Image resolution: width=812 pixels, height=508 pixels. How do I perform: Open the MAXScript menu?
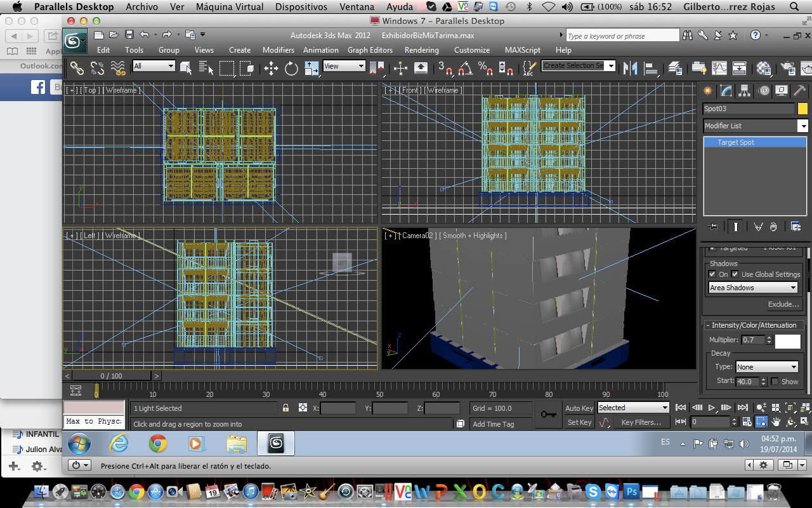[x=523, y=50]
